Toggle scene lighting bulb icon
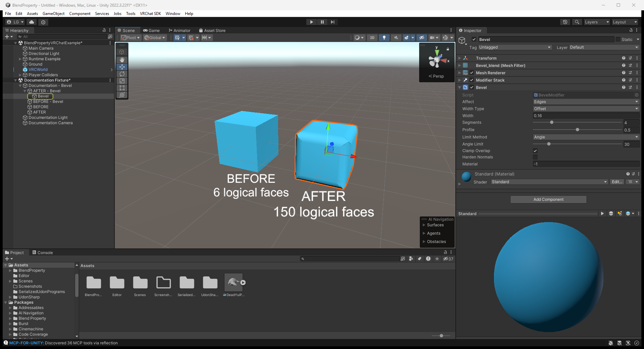The height and width of the screenshot is (349, 644). 384,38
